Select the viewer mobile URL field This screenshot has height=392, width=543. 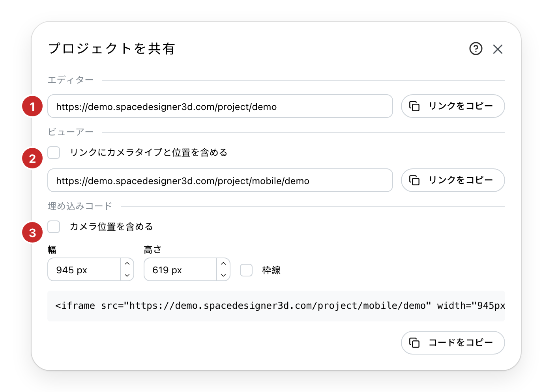(x=220, y=180)
